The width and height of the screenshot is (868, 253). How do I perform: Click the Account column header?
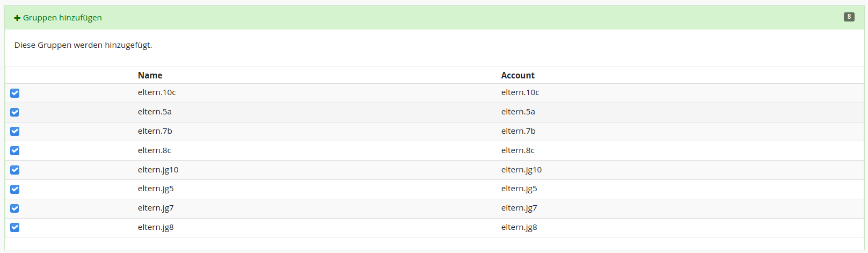point(517,76)
